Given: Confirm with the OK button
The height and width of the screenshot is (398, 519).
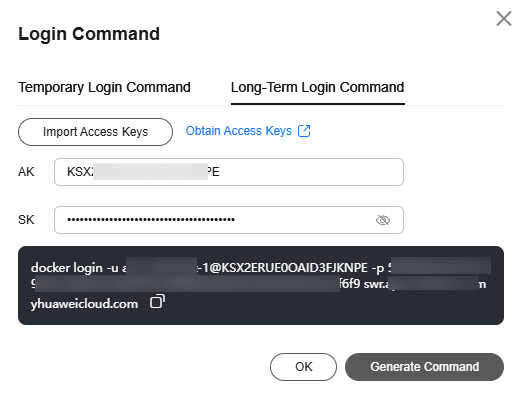Looking at the screenshot, I should coord(303,367).
